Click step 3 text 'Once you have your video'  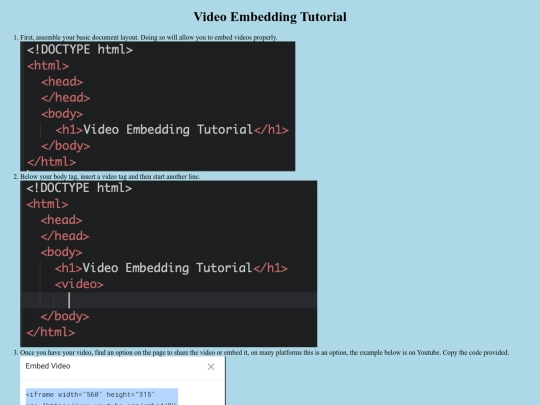(56, 352)
